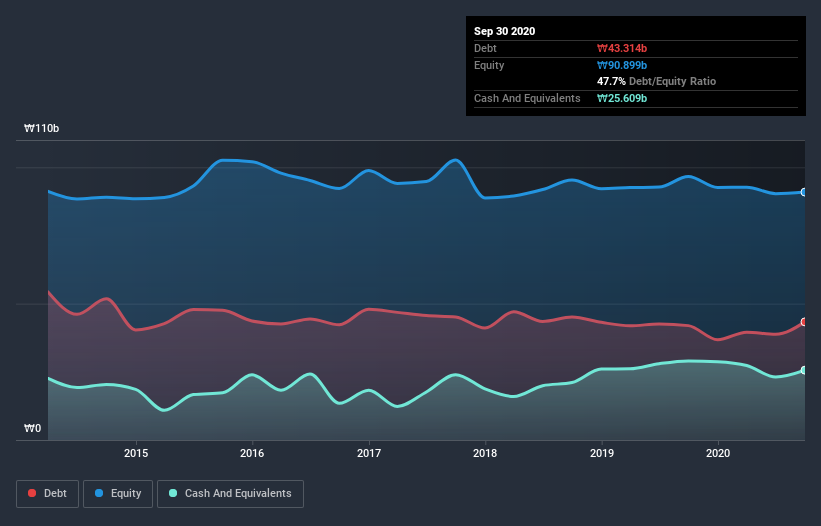Click the Equity row label in tooltip
821x526 pixels.
tap(489, 65)
